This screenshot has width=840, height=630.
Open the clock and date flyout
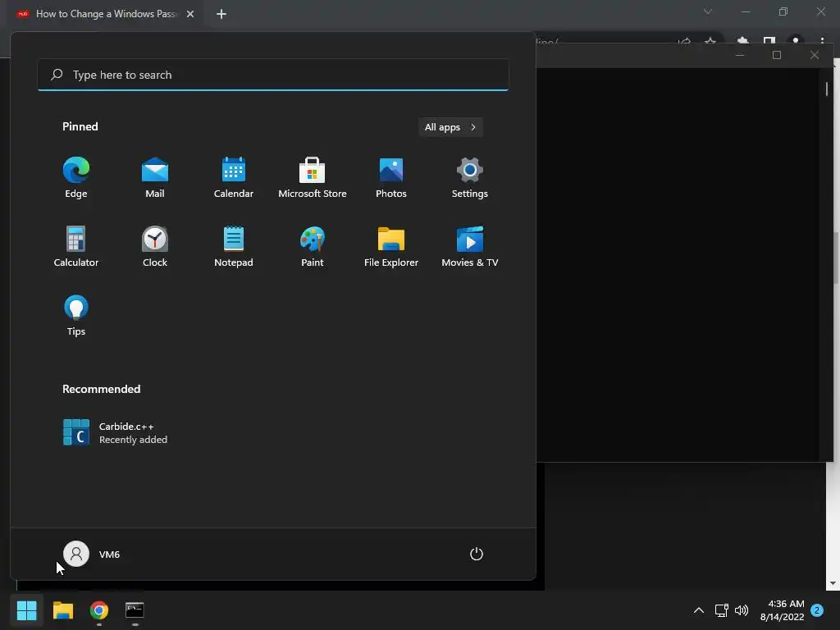782,610
